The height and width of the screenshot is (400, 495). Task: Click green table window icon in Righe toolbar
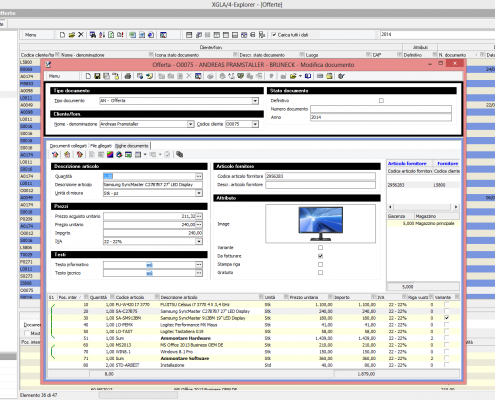pyautogui.click(x=128, y=154)
